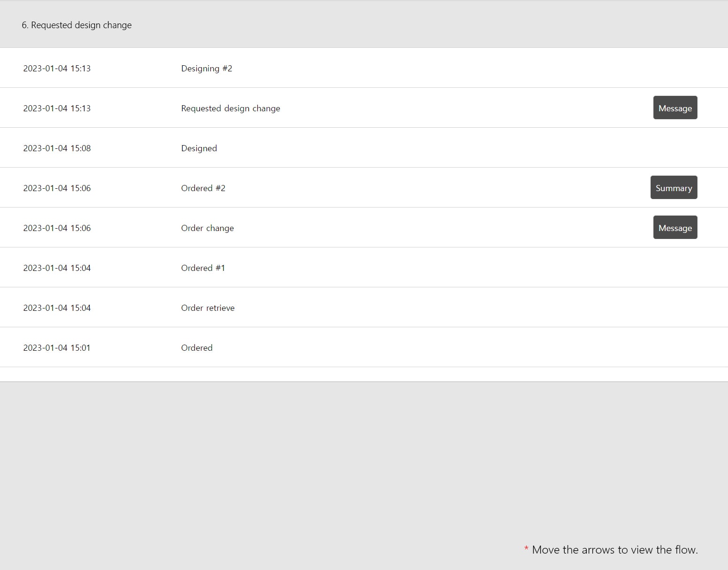Select the first Ordered status entry at 15:01

click(x=197, y=348)
